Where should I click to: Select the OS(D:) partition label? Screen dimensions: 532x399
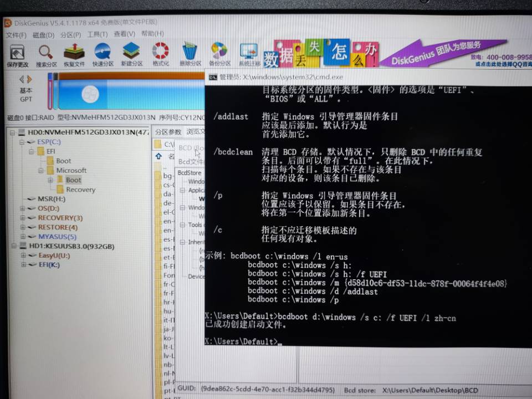49,208
